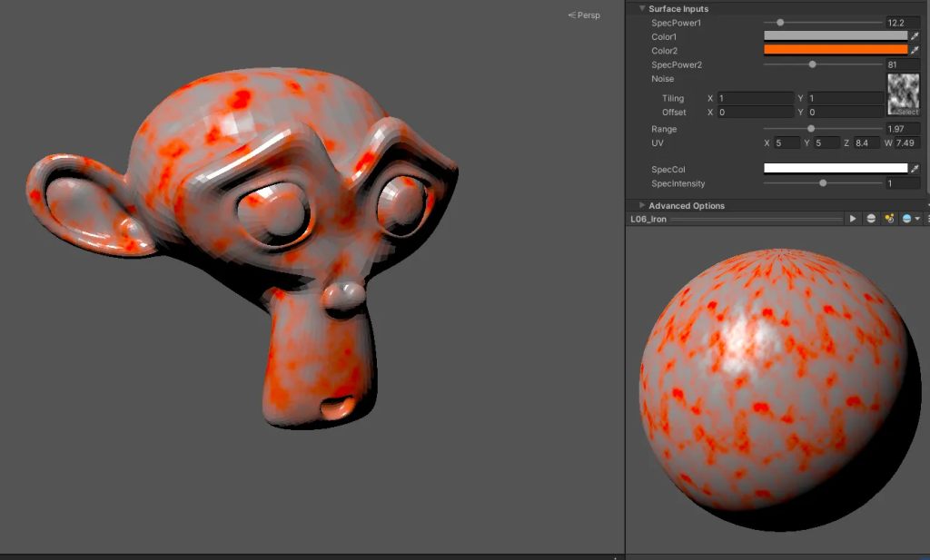Image resolution: width=930 pixels, height=560 pixels.
Task: Click the Select button on Noise texture
Action: 907,112
